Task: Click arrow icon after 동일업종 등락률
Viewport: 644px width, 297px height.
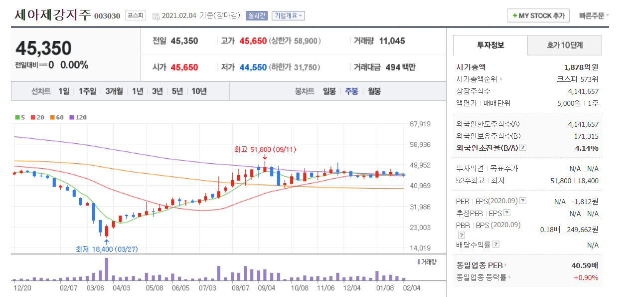Action: pyautogui.click(x=509, y=277)
